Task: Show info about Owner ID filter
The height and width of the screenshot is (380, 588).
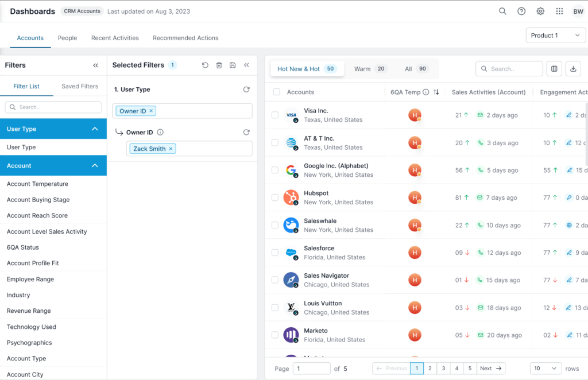Action: click(x=160, y=132)
